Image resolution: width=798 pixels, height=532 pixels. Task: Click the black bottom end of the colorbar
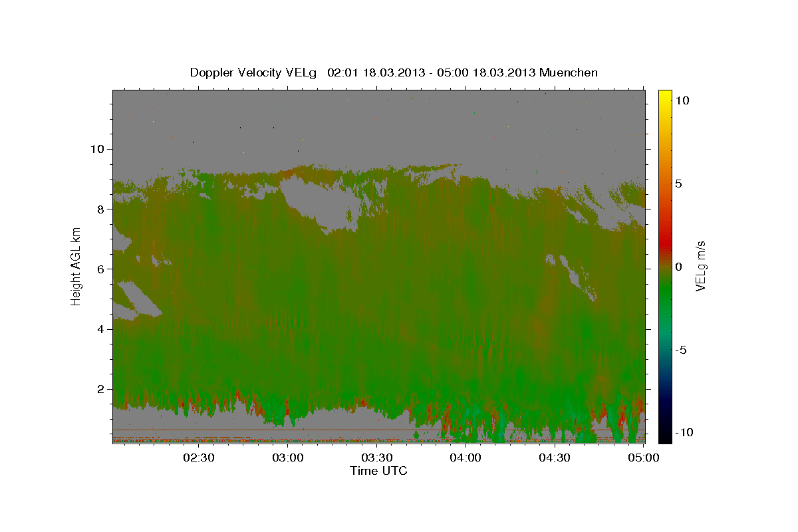point(665,437)
